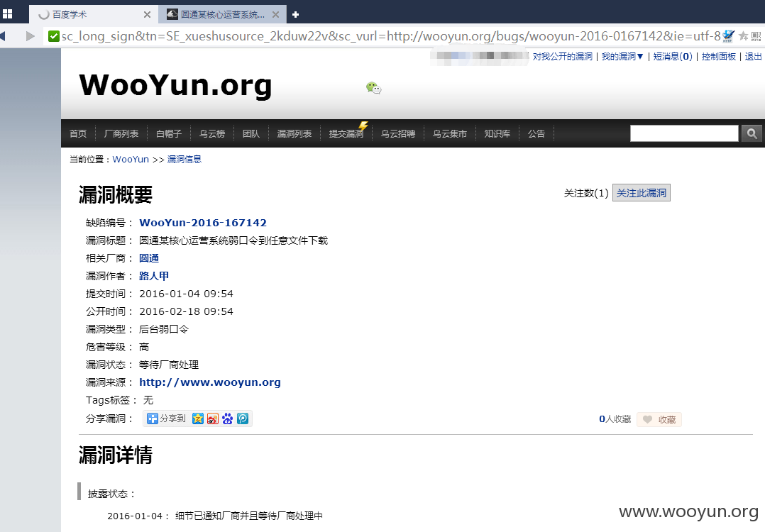765x532 pixels.
Task: Open 短消息(0) inbox link
Action: (x=673, y=57)
